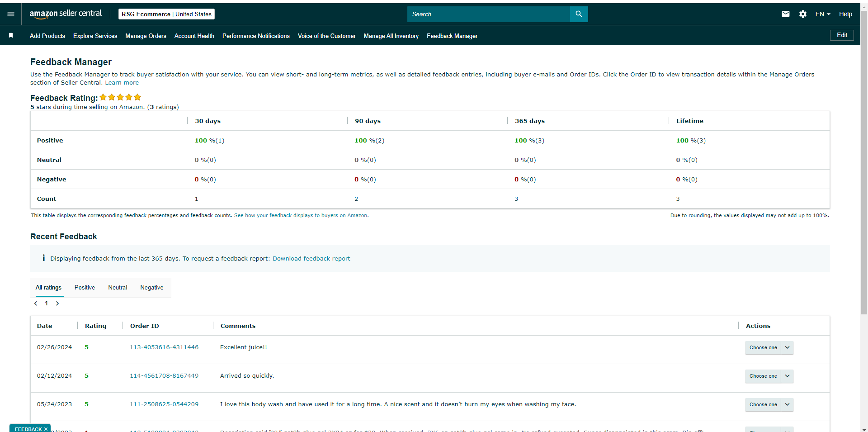Open Feedback Manager menu item
868x432 pixels.
(452, 36)
